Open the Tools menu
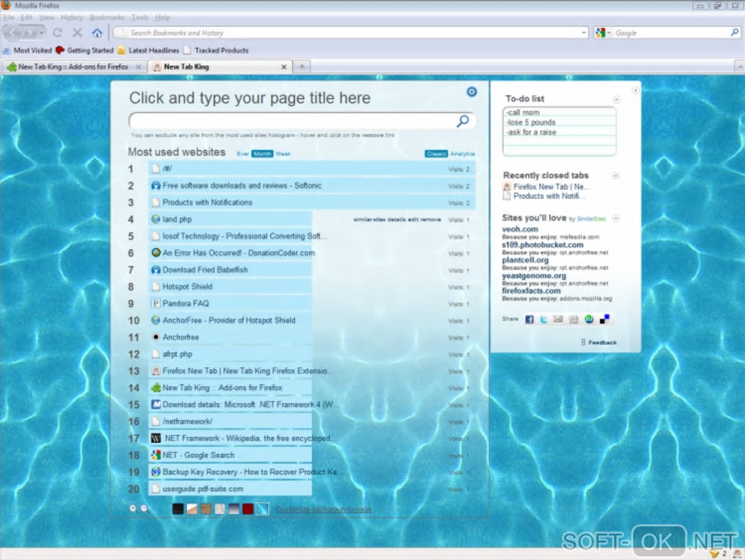 click(140, 18)
